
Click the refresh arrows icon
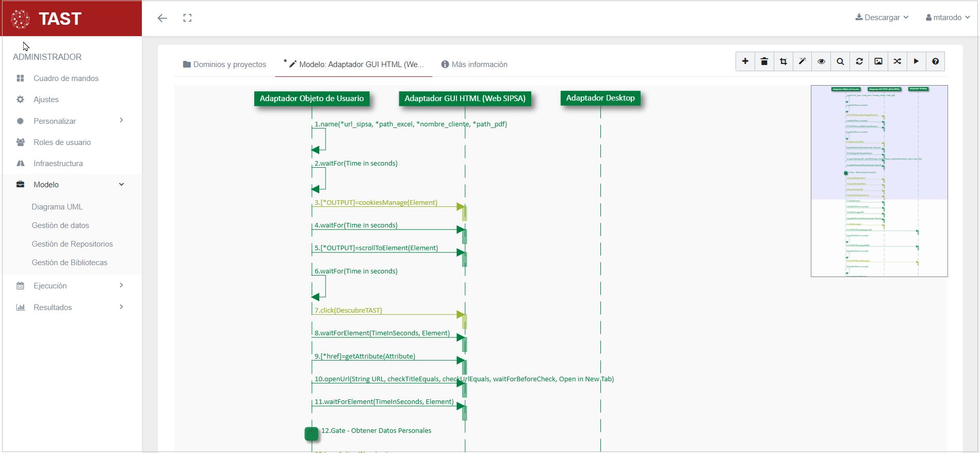[859, 61]
